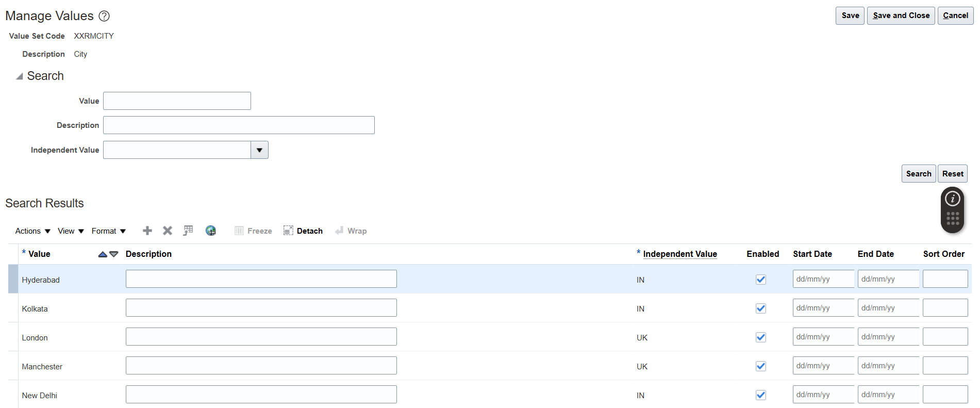Uncheck Enabled for Hyderabad row
Image resolution: width=980 pixels, height=408 pixels.
[761, 280]
